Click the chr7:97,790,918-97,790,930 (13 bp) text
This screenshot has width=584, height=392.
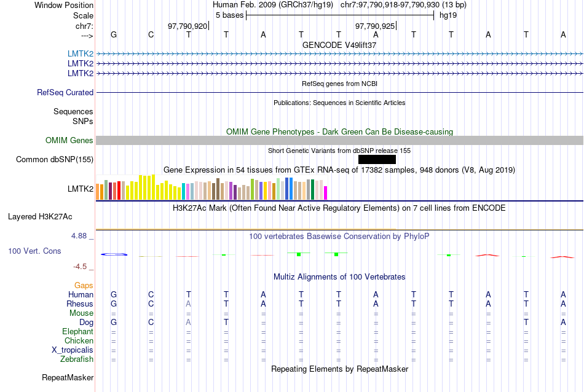tap(403, 5)
